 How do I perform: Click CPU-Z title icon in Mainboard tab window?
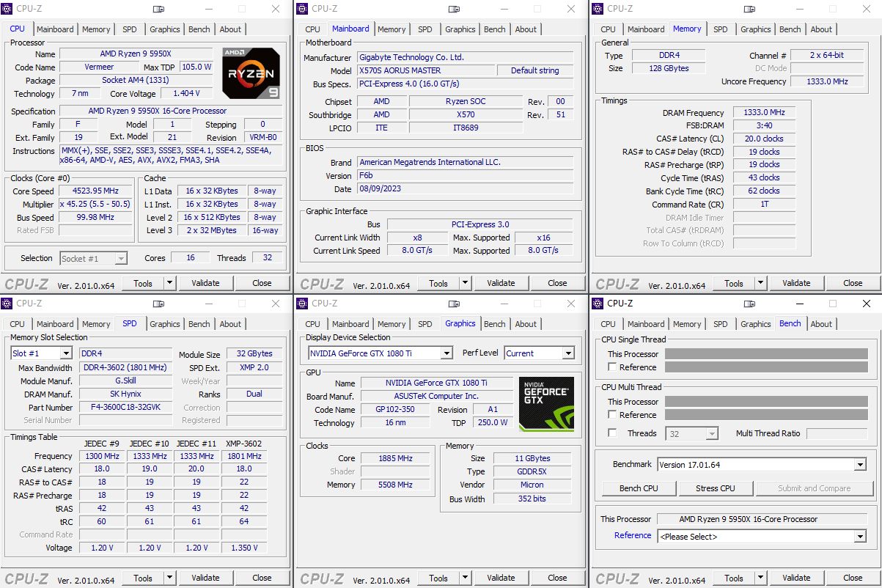click(x=303, y=9)
